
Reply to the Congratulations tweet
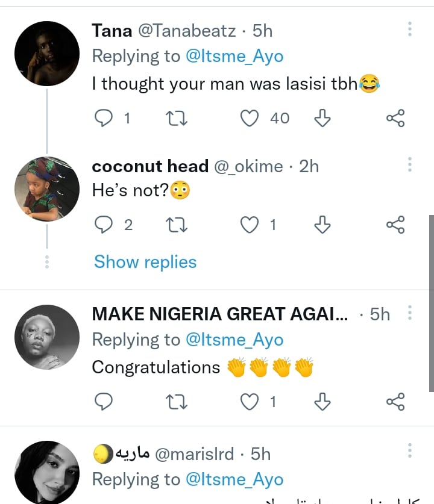click(x=105, y=401)
